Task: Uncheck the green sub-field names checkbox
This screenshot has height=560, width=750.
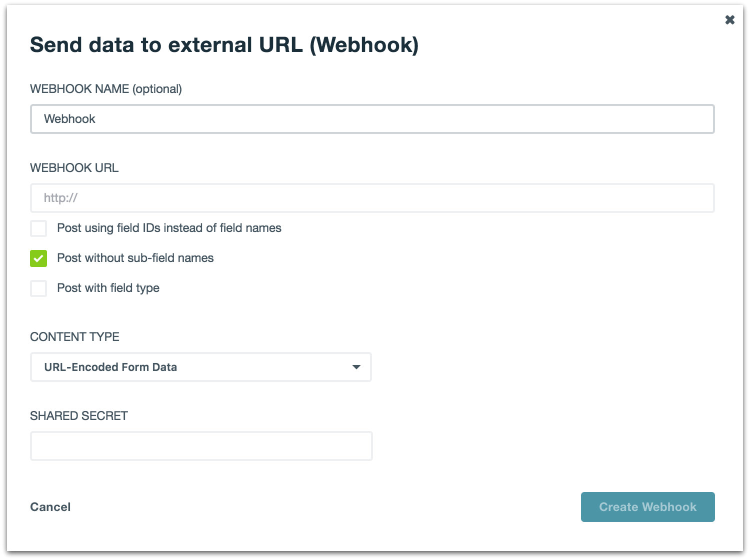Action: point(38,258)
